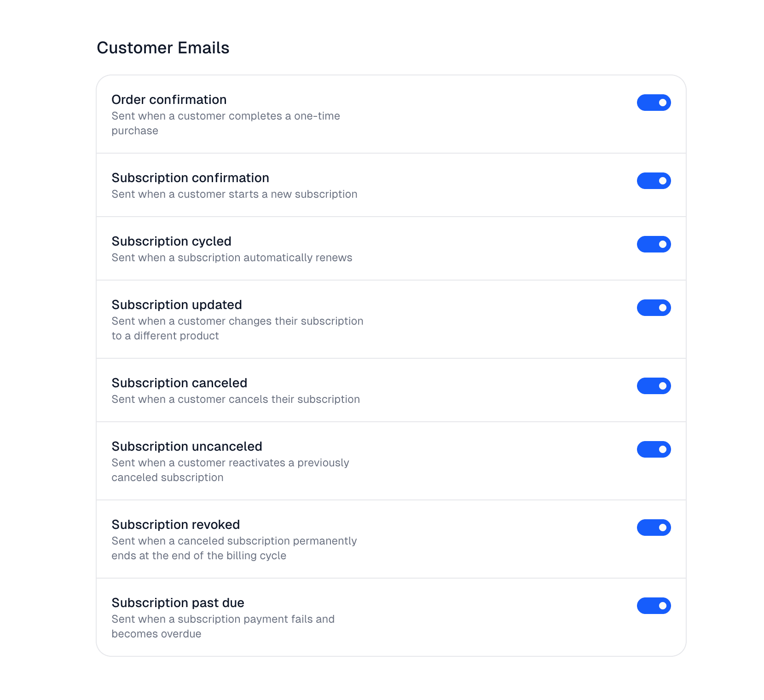Click the "automatically renews" description text
Image resolution: width=764 pixels, height=700 pixels.
tap(232, 258)
